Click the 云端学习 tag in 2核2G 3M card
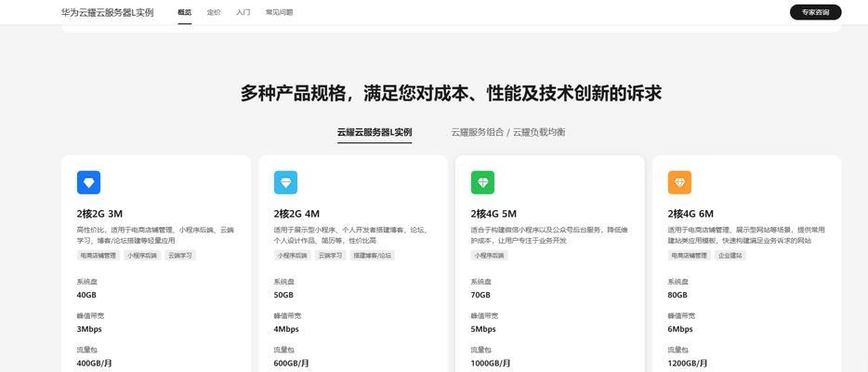Screen dimensions: 868x372 (x=180, y=256)
